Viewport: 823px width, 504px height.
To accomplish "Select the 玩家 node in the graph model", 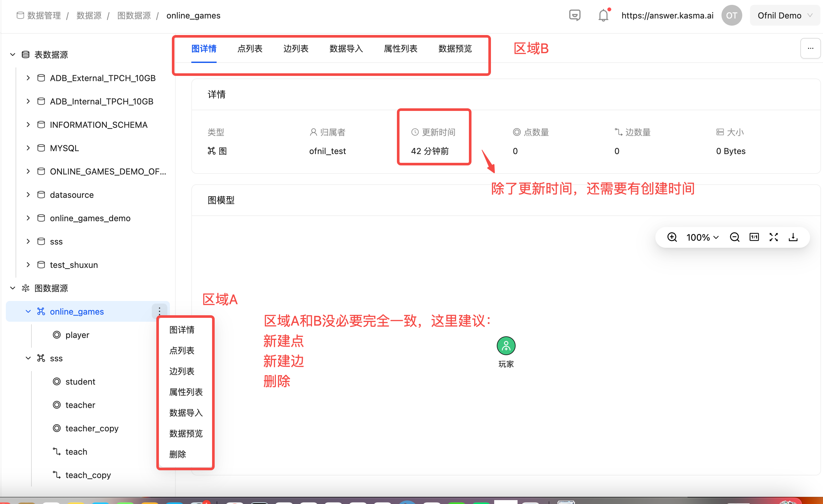I will 506,346.
